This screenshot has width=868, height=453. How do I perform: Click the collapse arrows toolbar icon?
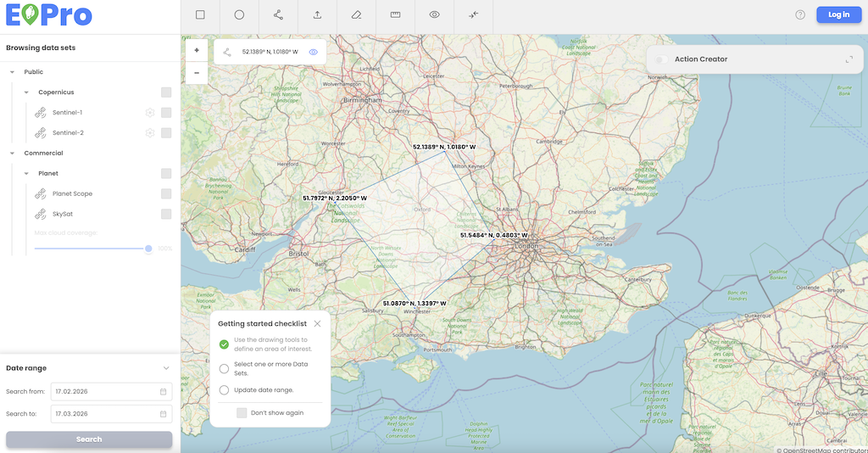point(473,15)
